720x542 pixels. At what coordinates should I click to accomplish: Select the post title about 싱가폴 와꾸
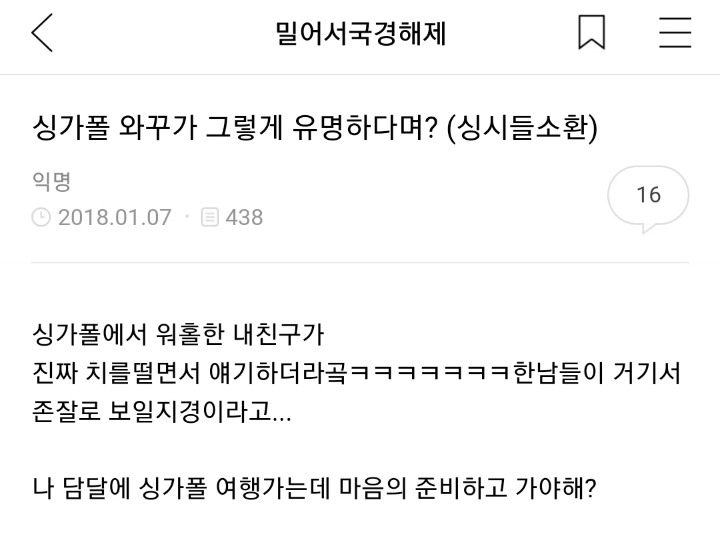pyautogui.click(x=315, y=127)
